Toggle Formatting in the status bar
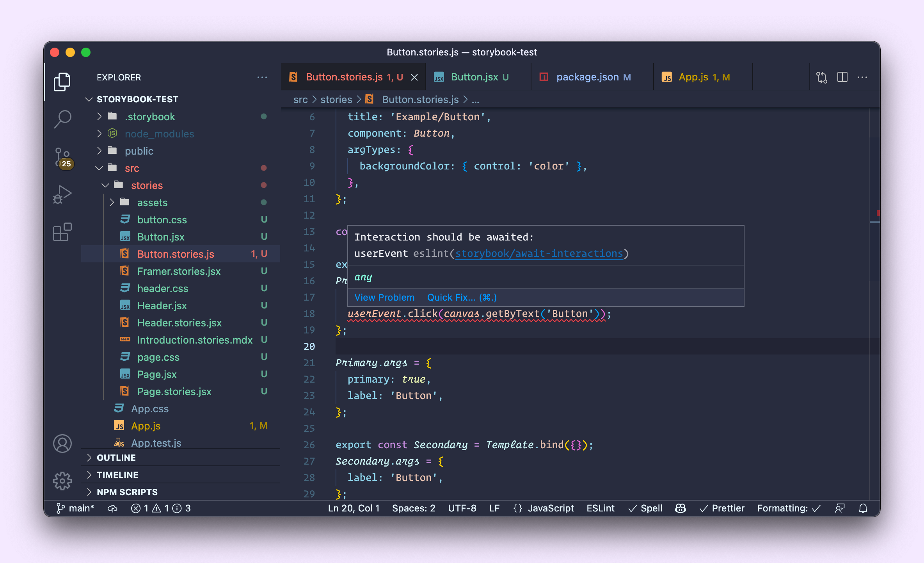 point(789,508)
